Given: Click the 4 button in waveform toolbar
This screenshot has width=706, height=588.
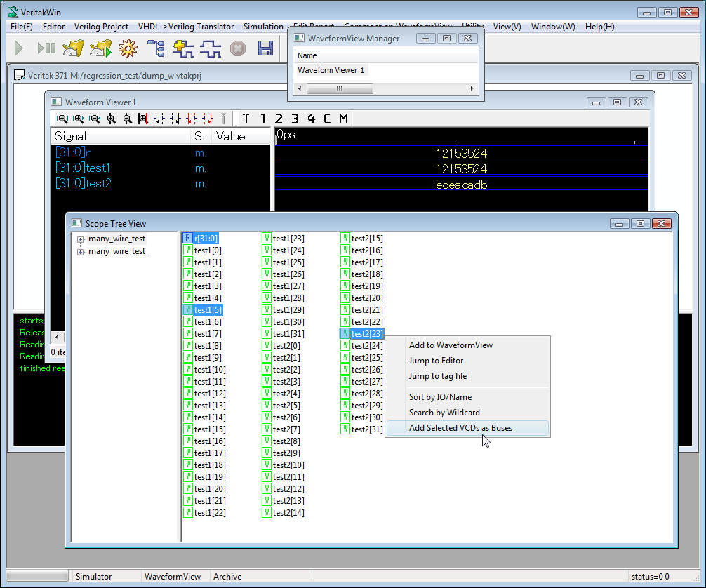Looking at the screenshot, I should click(311, 119).
